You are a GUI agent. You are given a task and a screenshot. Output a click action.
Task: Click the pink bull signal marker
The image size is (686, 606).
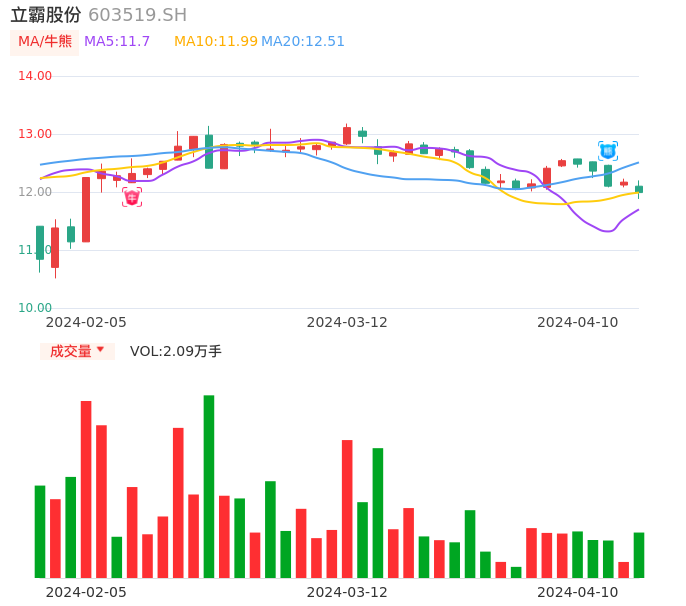click(x=132, y=198)
